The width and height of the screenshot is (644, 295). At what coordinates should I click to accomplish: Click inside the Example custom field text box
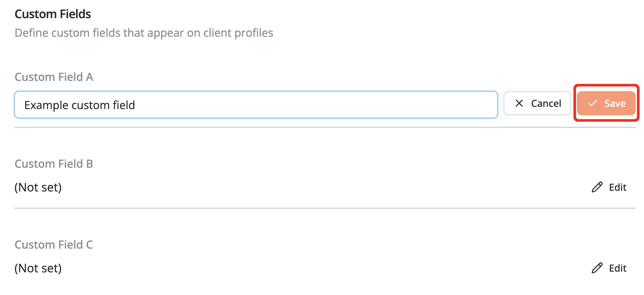pyautogui.click(x=256, y=105)
